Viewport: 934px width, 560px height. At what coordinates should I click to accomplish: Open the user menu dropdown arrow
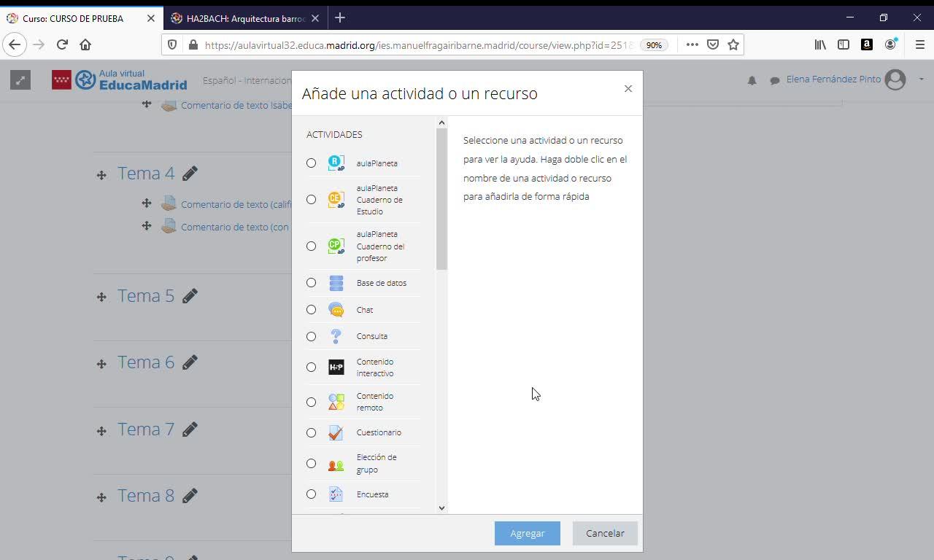pyautogui.click(x=921, y=79)
